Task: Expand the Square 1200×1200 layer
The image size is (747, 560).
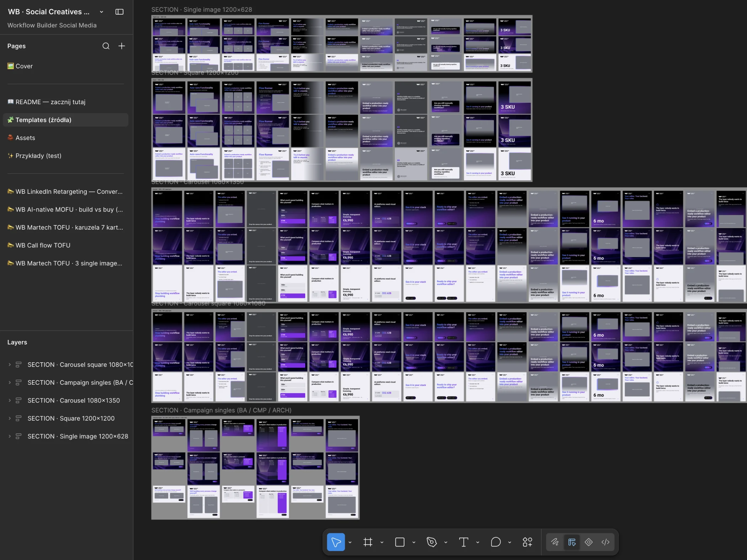Action: tap(10, 418)
